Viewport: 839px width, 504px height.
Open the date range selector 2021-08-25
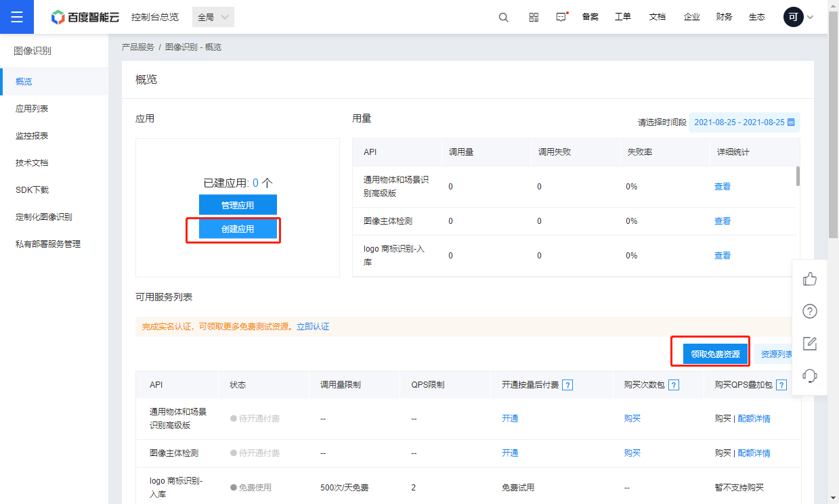tap(741, 122)
